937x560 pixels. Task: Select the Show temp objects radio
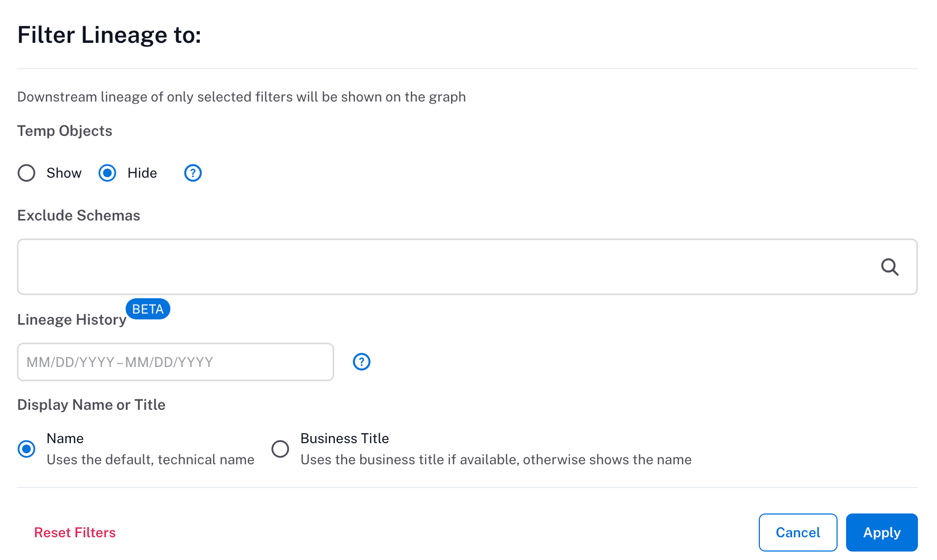(26, 173)
